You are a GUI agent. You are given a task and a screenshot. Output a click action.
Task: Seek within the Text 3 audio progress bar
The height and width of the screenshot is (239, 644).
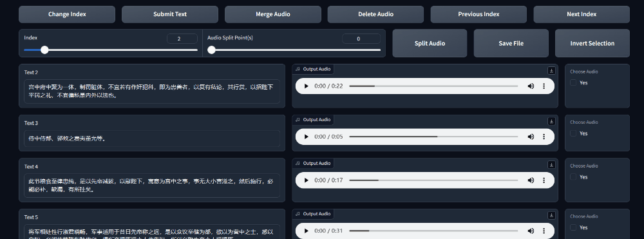coord(433,137)
